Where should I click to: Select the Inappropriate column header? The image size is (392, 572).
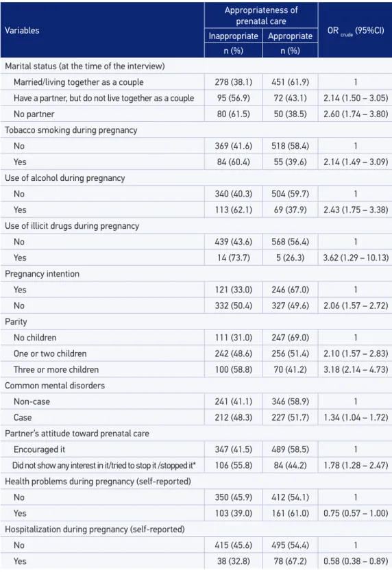click(x=233, y=36)
